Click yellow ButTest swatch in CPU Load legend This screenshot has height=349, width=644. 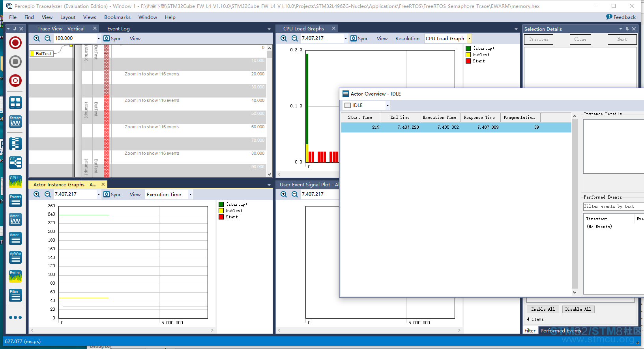[x=468, y=55]
